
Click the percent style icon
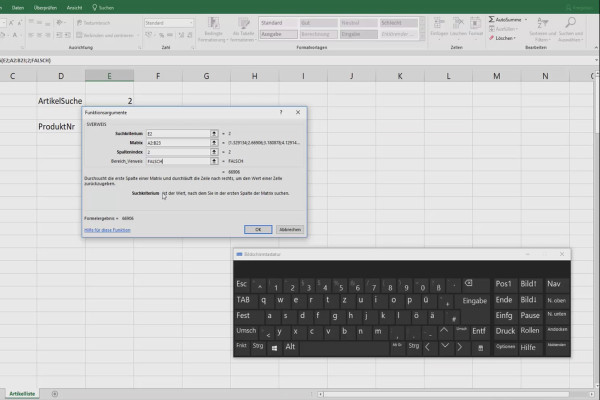(161, 35)
